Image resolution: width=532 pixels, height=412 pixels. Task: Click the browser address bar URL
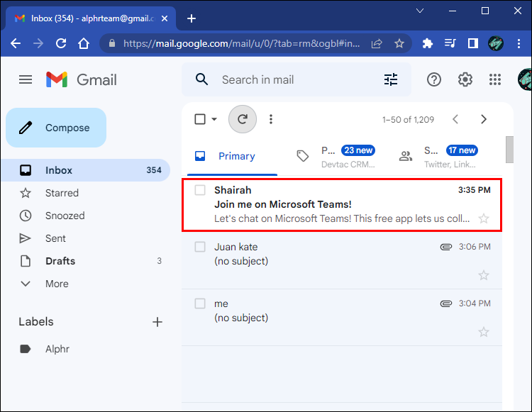[x=242, y=43]
